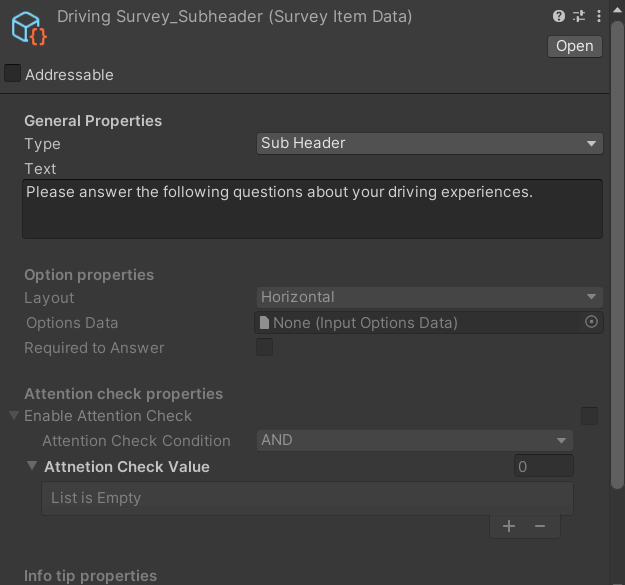Click the Attnetion Check Value size field
625x585 pixels.
[544, 466]
